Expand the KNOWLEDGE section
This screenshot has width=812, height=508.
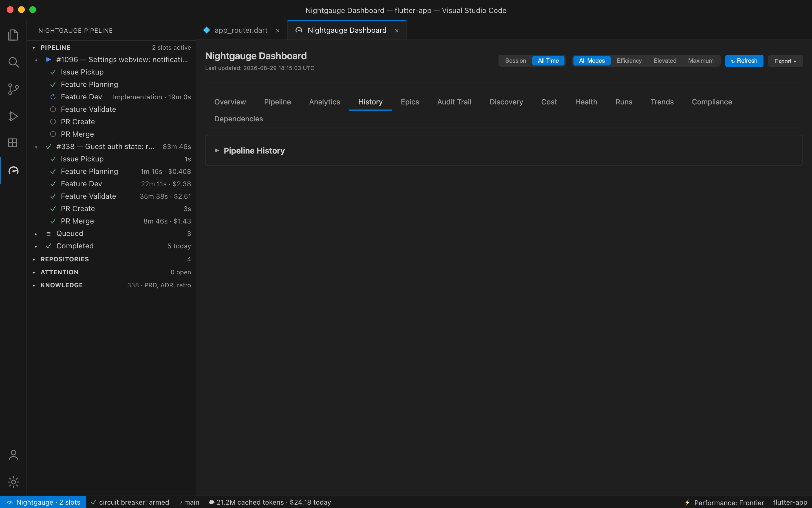[34, 285]
